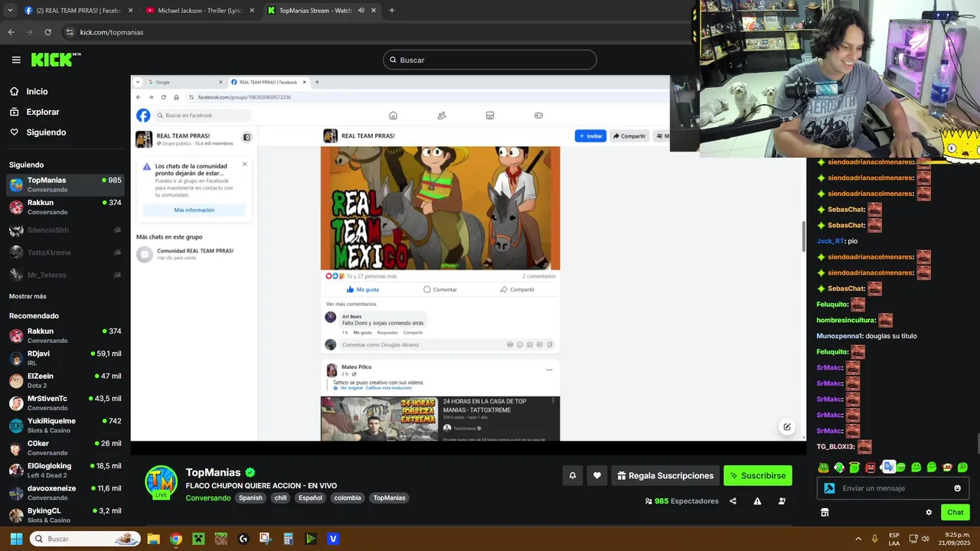
Task: Show hidden system tray icons
Action: point(857,539)
